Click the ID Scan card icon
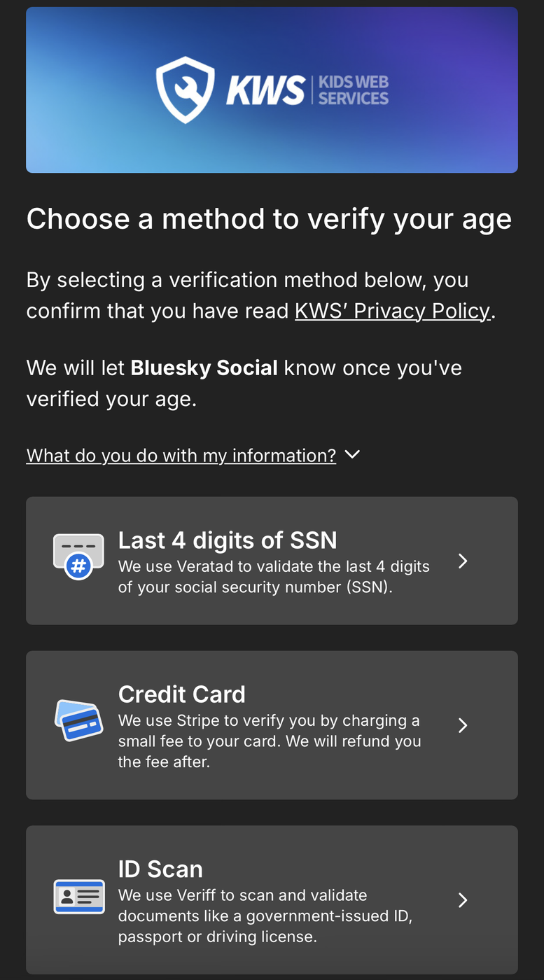This screenshot has width=544, height=980. coord(79,897)
